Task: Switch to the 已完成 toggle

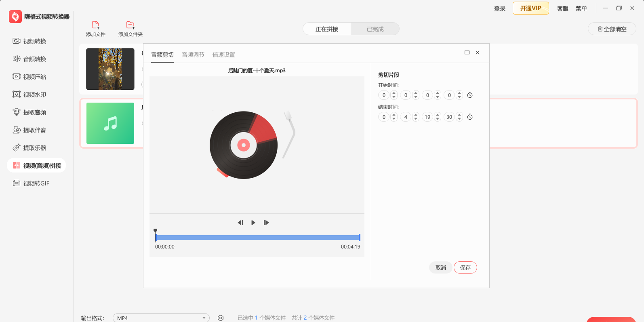Action: (375, 29)
